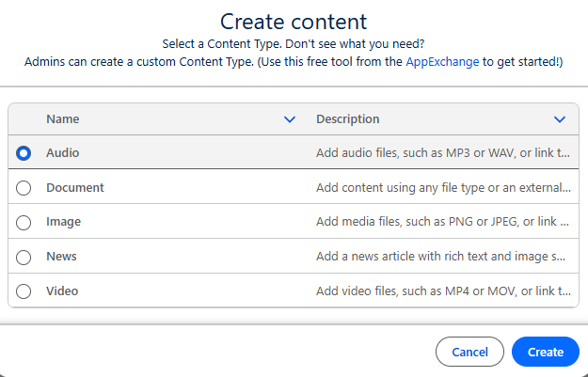The width and height of the screenshot is (588, 377).
Task: Click the Create button
Action: tap(546, 352)
